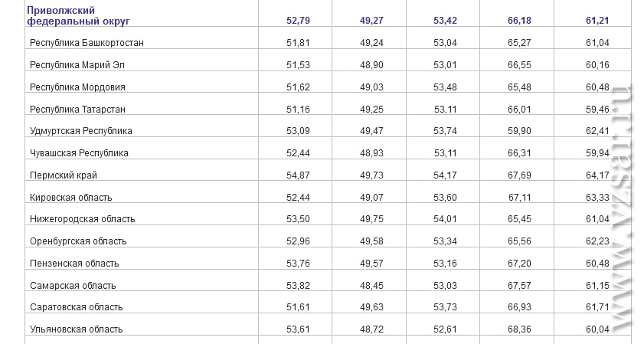Select the Республика Марий Эл row label
Viewport: 644px width, 344px height.
point(77,65)
